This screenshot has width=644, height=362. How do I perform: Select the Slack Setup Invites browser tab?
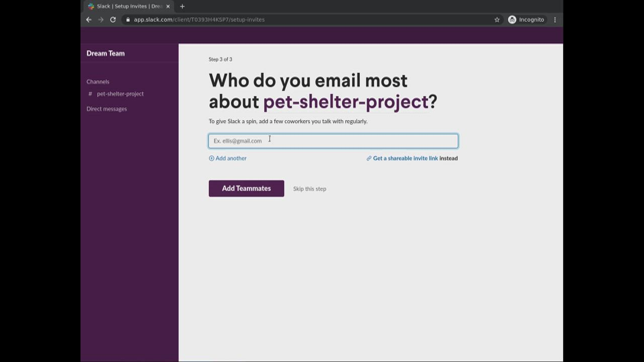click(x=129, y=7)
